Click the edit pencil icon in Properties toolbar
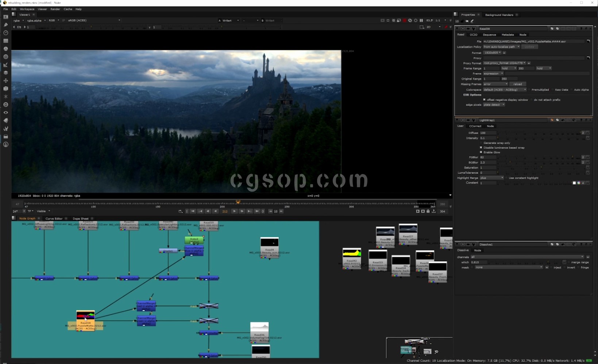598x364 pixels. [472, 21]
